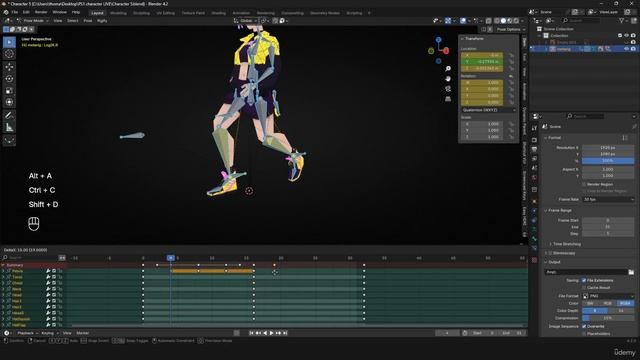Image resolution: width=640 pixels, height=360 pixels.
Task: Select the Rotate tool in left toolbar
Action: point(9,79)
